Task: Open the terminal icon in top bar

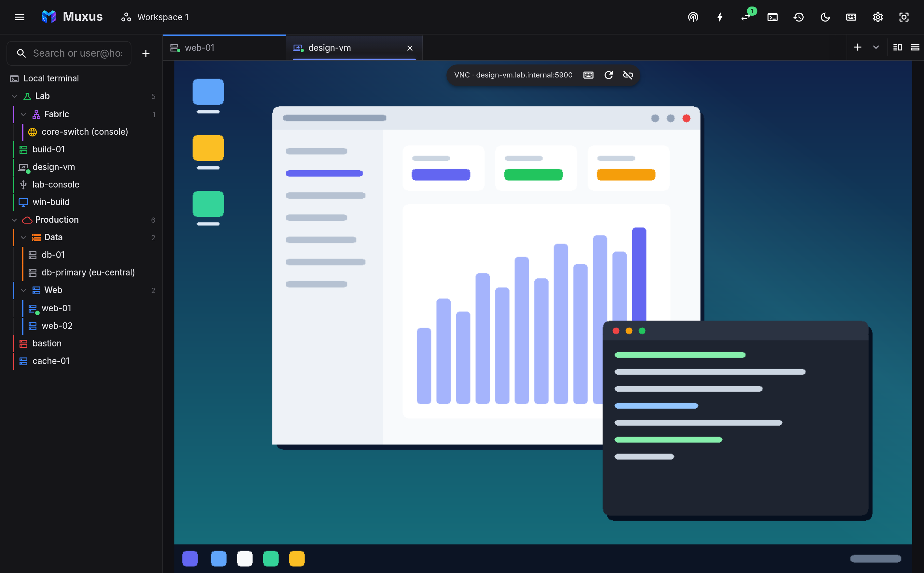Action: 772,17
